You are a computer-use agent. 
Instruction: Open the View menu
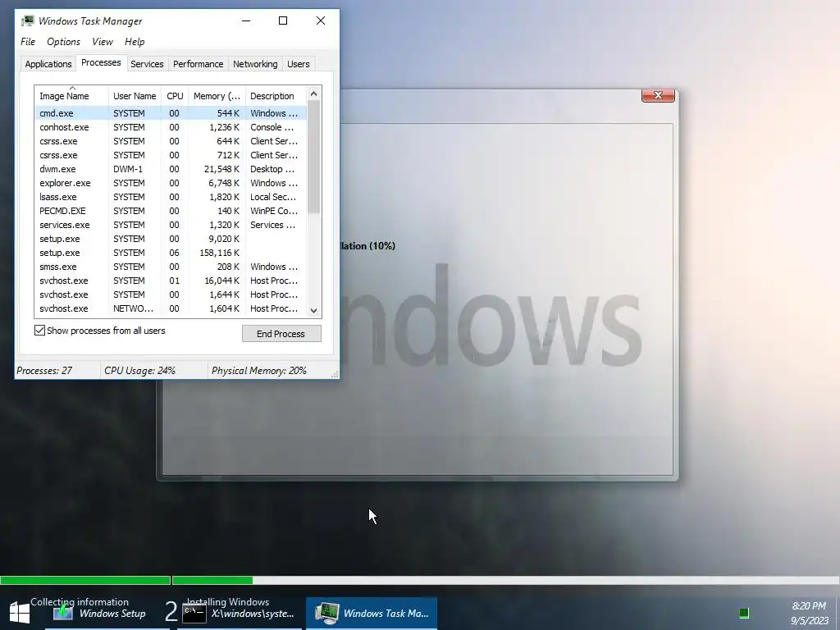(102, 42)
